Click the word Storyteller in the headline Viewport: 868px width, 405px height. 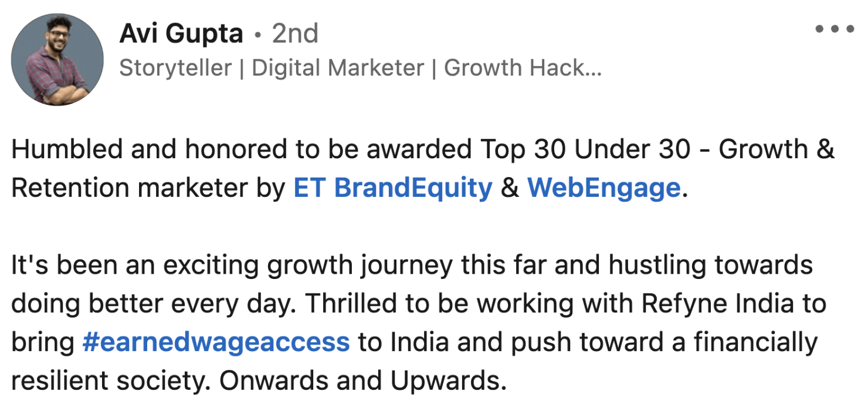(x=175, y=69)
